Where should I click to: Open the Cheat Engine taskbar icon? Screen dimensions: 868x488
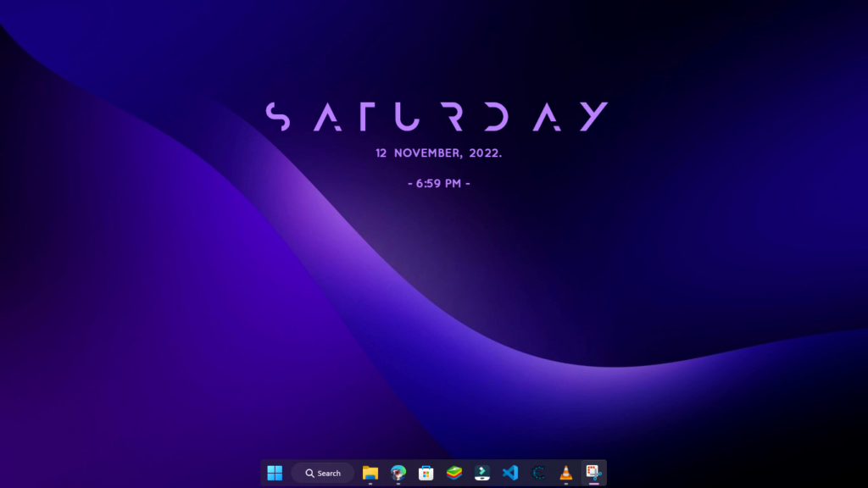(x=538, y=473)
